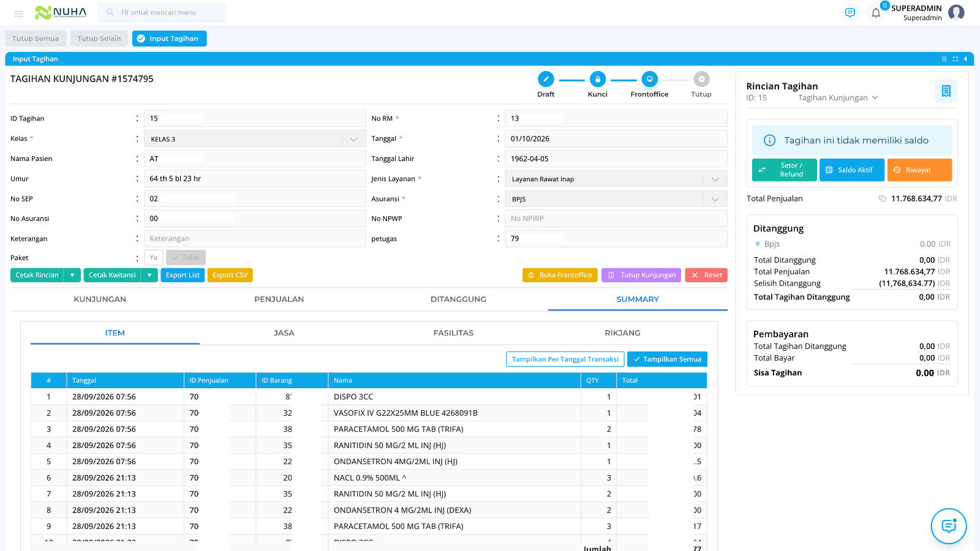This screenshot has width=980, height=551.
Task: Click the Export CSV button
Action: point(230,275)
